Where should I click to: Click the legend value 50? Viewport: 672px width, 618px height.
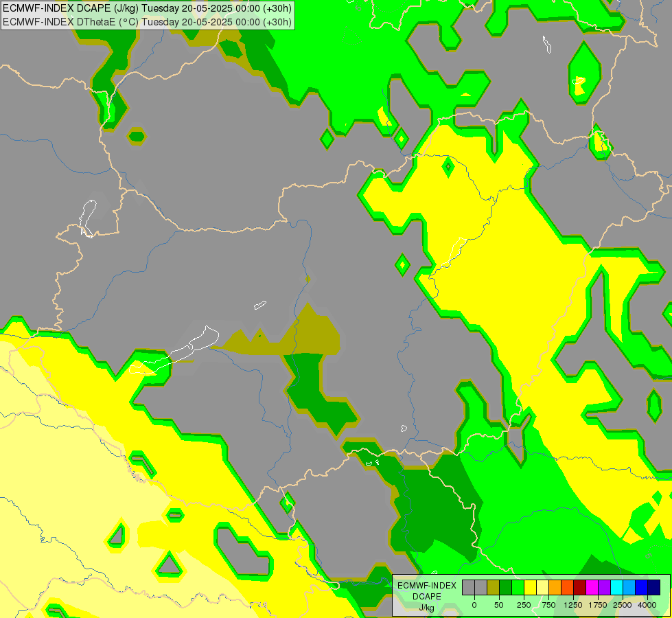[499, 605]
